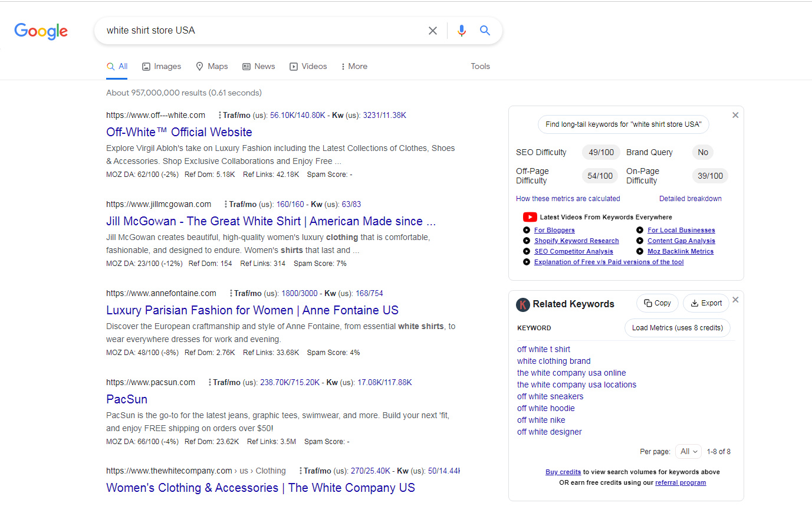Open the search Tools option
The width and height of the screenshot is (812, 506).
pos(480,67)
